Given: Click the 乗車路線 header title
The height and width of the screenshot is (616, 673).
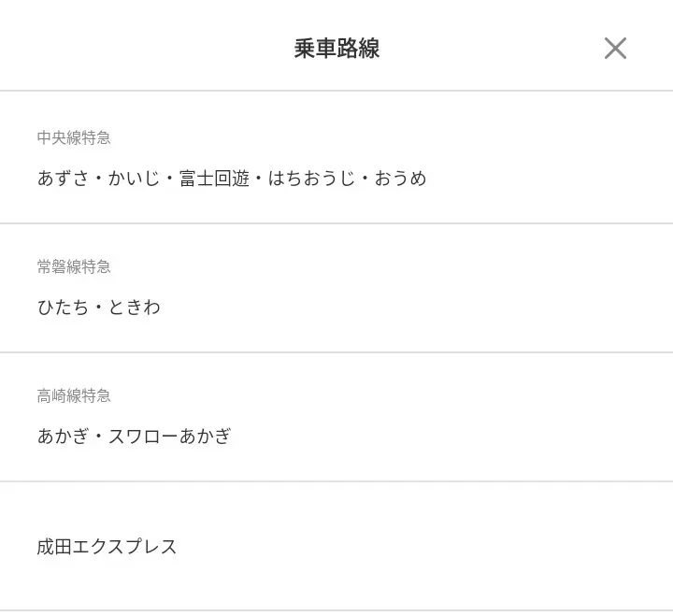Looking at the screenshot, I should pos(336,49).
